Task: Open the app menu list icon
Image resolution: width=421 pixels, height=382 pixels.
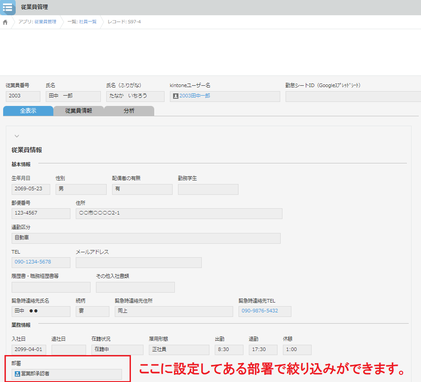Action: 7,7
